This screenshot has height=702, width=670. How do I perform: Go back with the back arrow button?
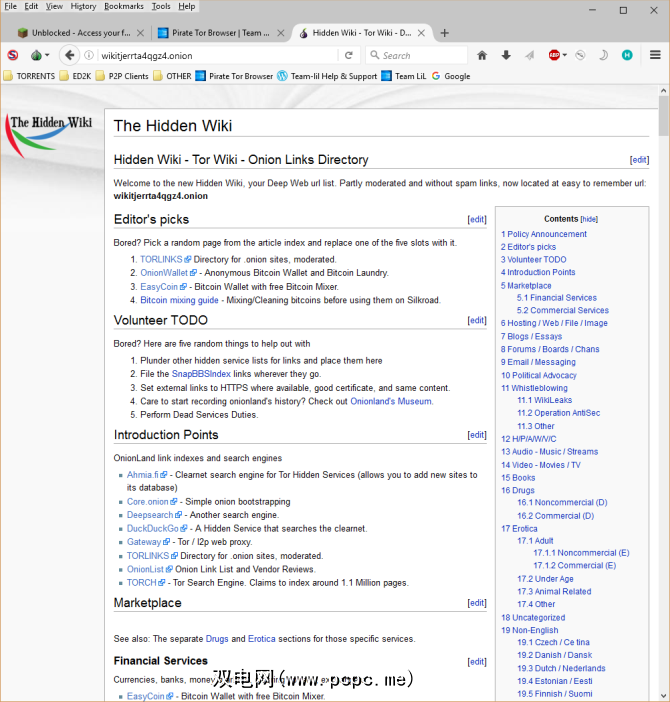pyautogui.click(x=69, y=55)
